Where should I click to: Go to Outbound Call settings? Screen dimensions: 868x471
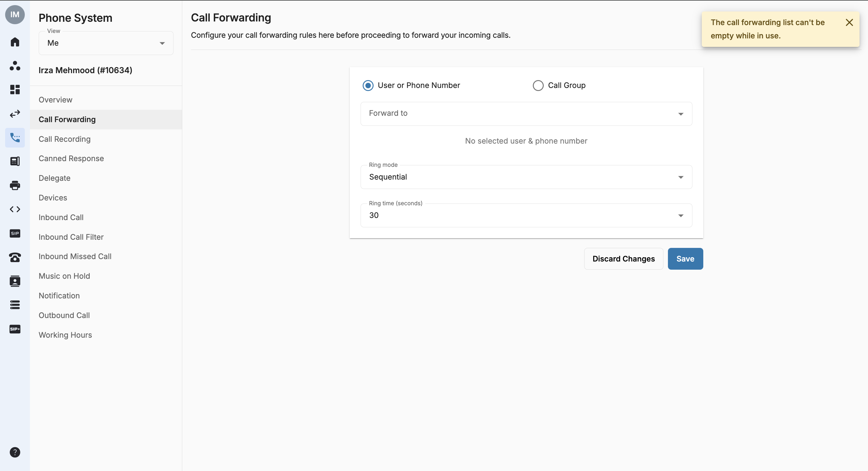(x=106, y=315)
